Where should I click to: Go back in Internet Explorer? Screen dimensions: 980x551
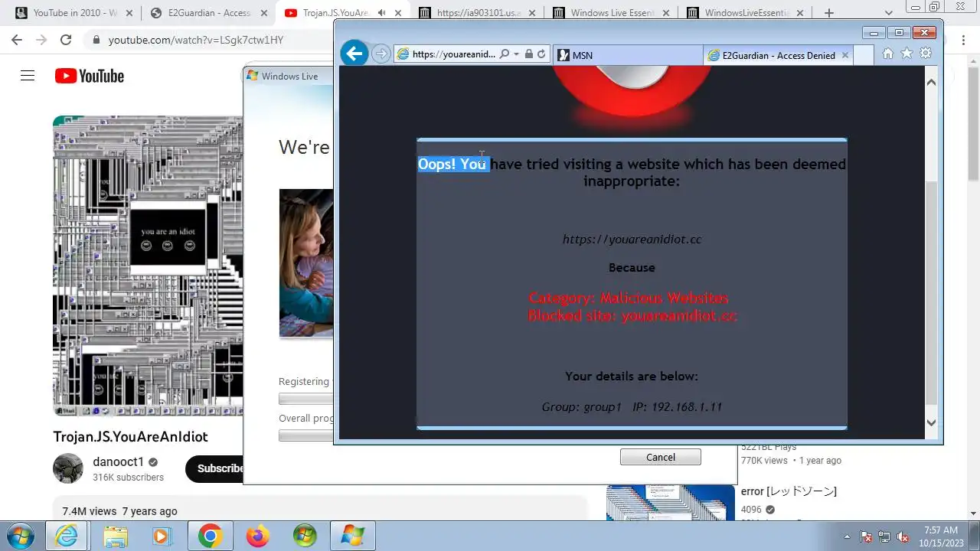[354, 54]
